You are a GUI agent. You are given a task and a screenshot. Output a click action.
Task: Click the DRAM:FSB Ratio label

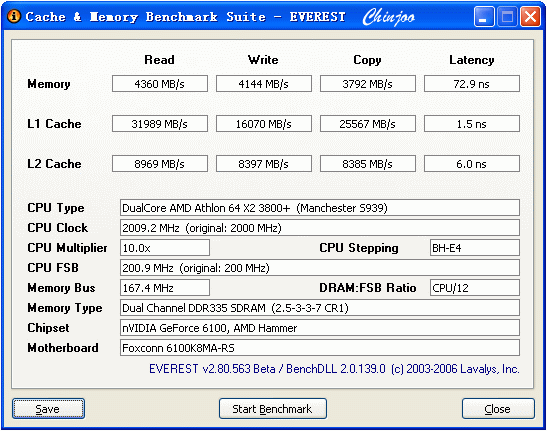coord(368,288)
